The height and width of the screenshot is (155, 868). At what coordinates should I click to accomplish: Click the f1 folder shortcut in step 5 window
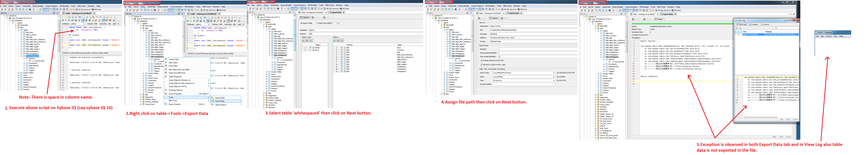652,10
